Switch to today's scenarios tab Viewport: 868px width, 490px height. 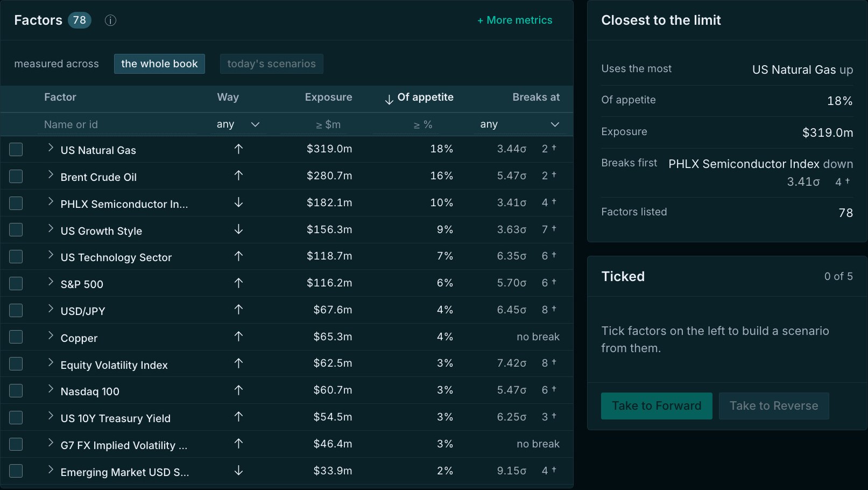[271, 64]
